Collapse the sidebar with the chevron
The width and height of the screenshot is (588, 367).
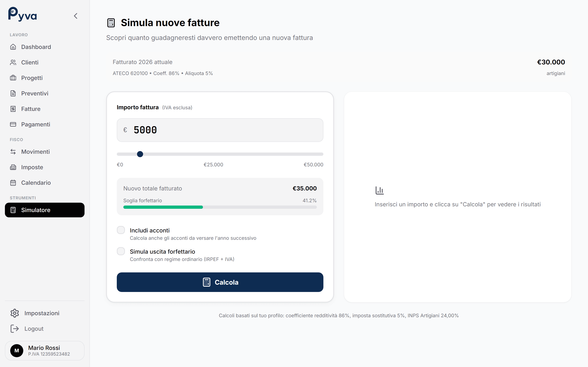(x=76, y=16)
